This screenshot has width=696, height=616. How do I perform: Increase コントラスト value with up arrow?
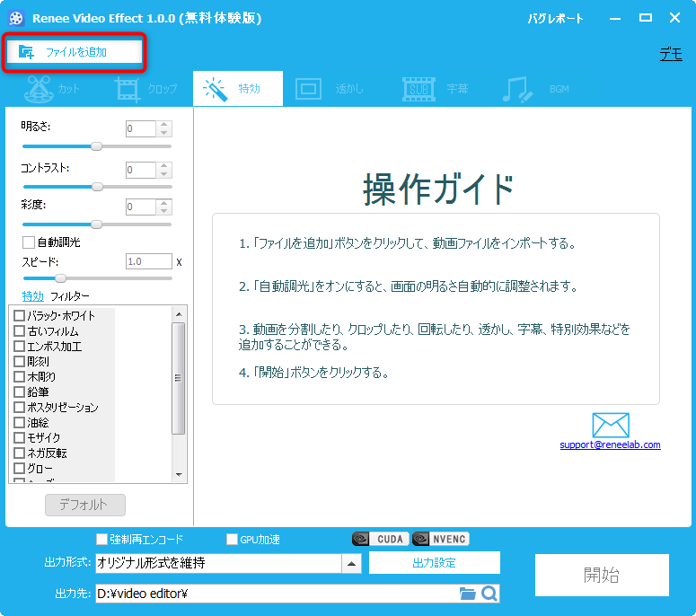point(164,166)
